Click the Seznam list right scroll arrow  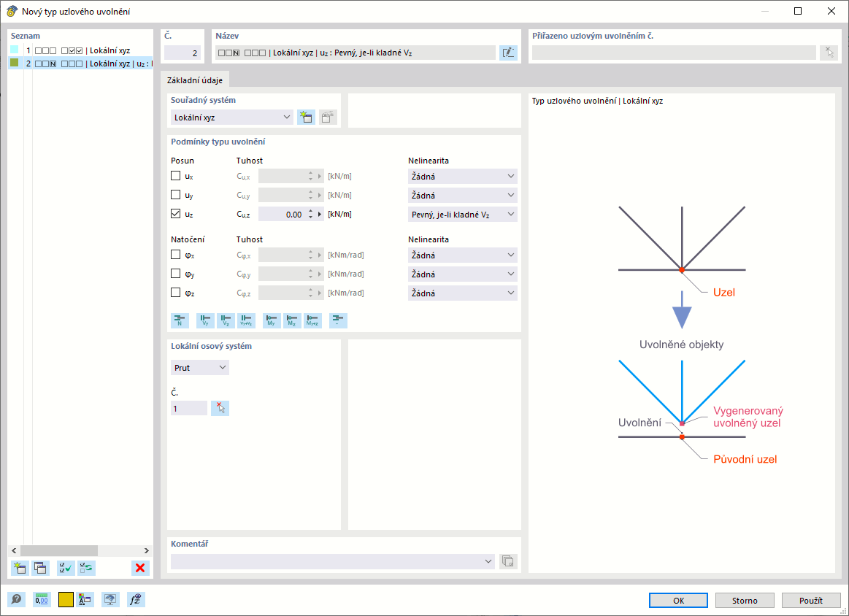click(x=146, y=550)
